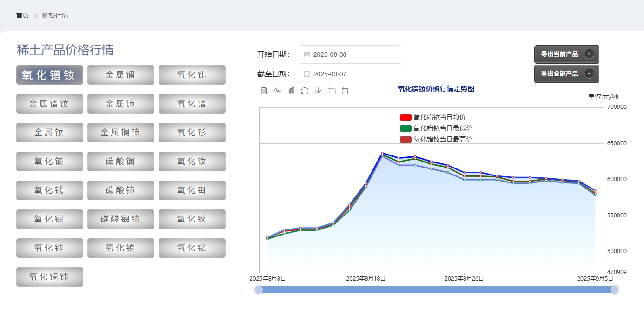Select 金属镨钕 product tab
Image resolution: width=644 pixels, height=310 pixels.
(x=50, y=104)
